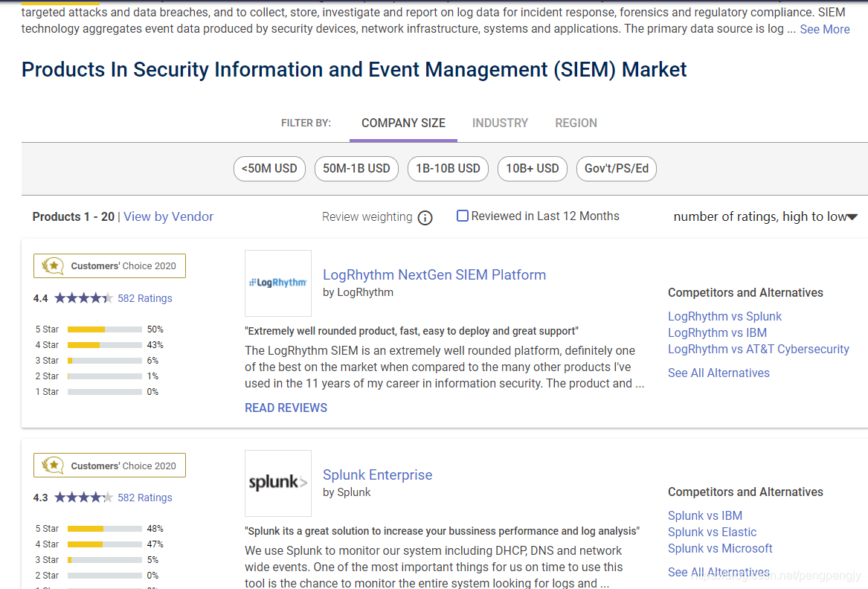
Task: Click LogRhythm Customers' Choice 2020 badge
Action: pos(109,265)
